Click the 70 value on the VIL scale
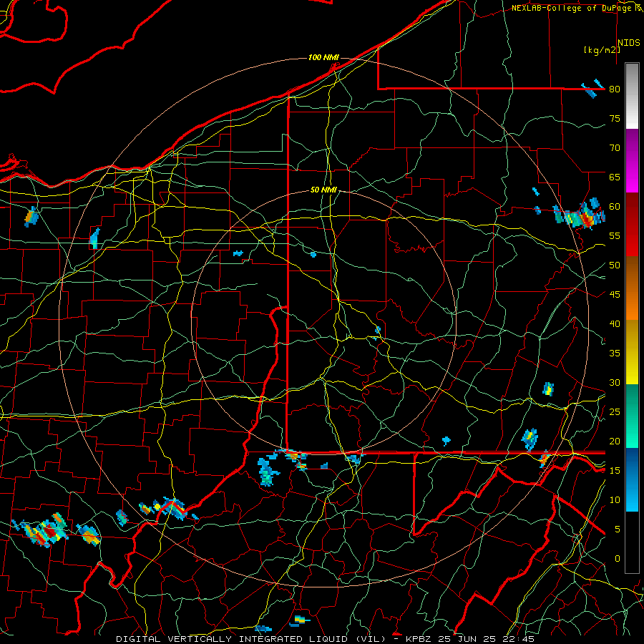Viewport: 644px width, 644px height. pyautogui.click(x=615, y=148)
